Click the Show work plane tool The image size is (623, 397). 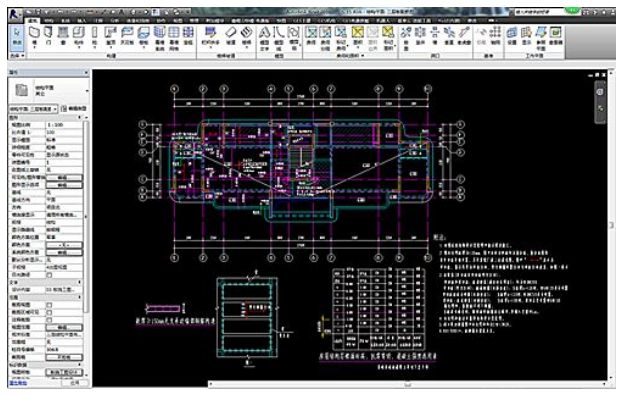click(526, 36)
